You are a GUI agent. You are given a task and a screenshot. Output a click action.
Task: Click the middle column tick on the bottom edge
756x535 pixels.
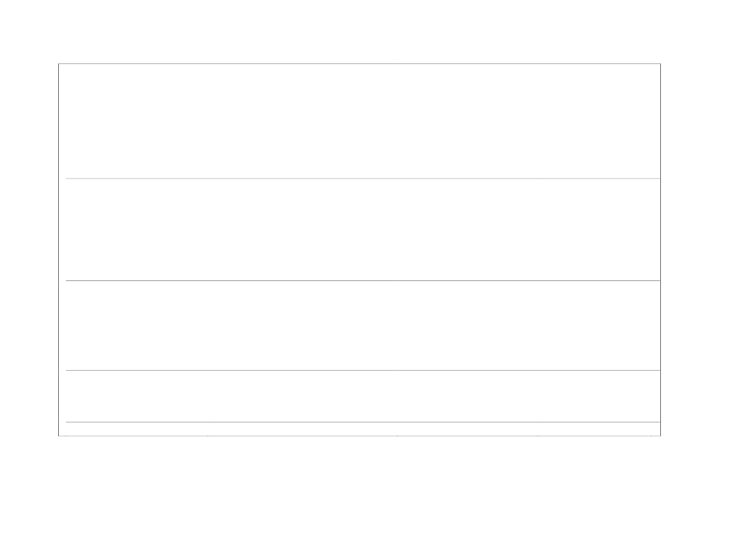coord(397,436)
